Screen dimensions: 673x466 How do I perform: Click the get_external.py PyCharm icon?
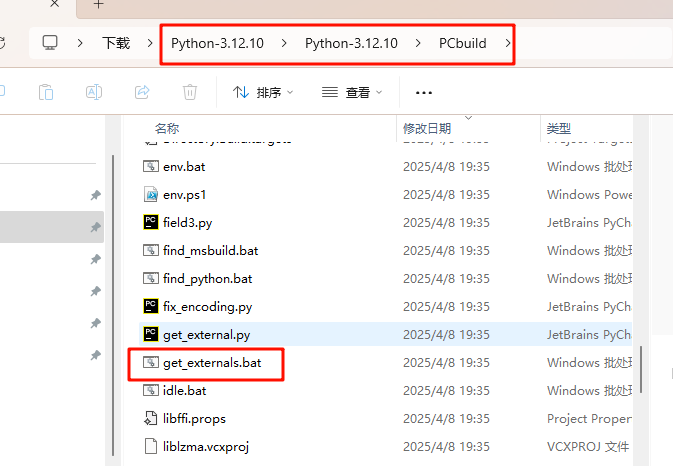point(151,334)
